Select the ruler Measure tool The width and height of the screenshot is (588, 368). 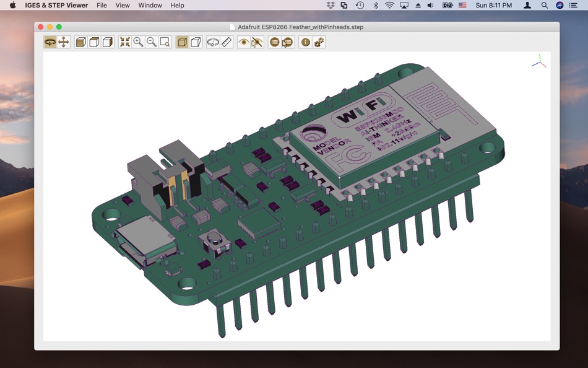coord(227,42)
